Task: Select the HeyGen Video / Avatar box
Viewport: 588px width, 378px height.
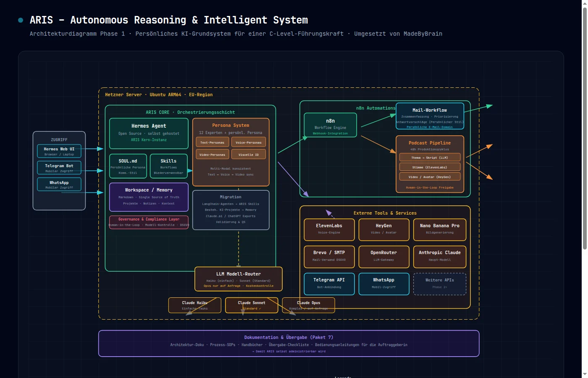Action: 384,230
